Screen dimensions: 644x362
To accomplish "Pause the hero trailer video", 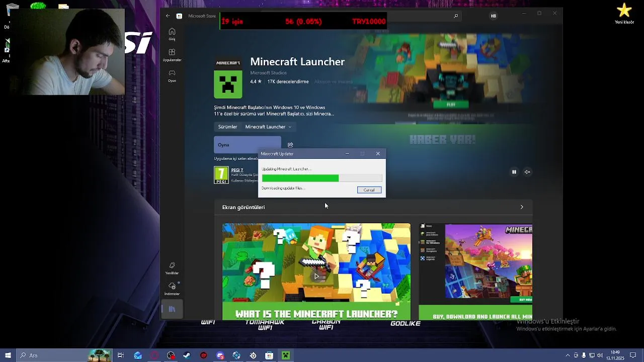I will 514,172.
